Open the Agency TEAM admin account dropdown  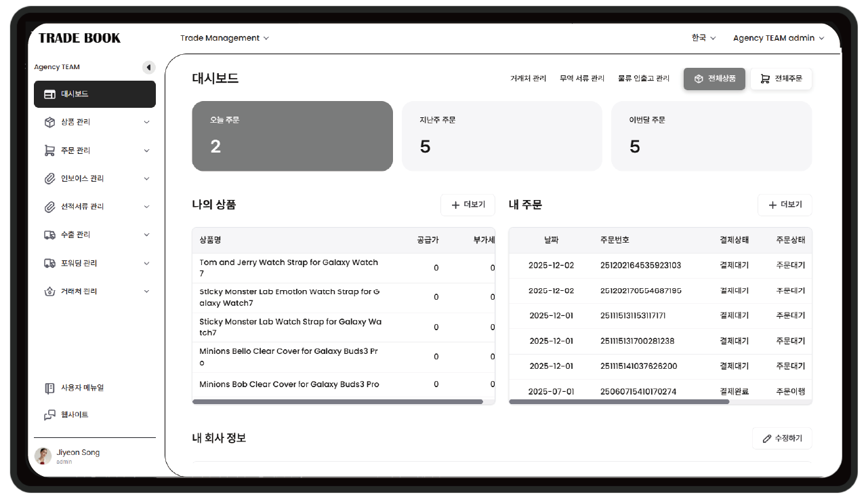coord(779,38)
